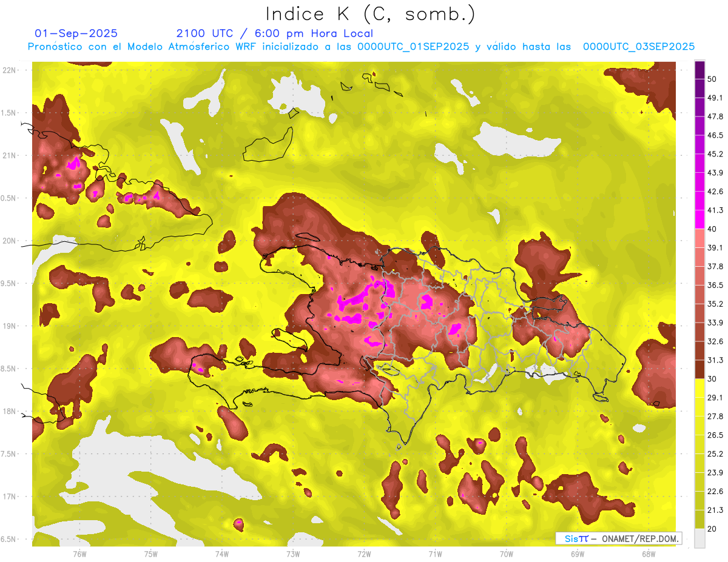Viewport: 728px width, 562px height.
Task: Click the "Pronóstico con el Modelo Atmosferico WRF" text
Action: point(142,47)
